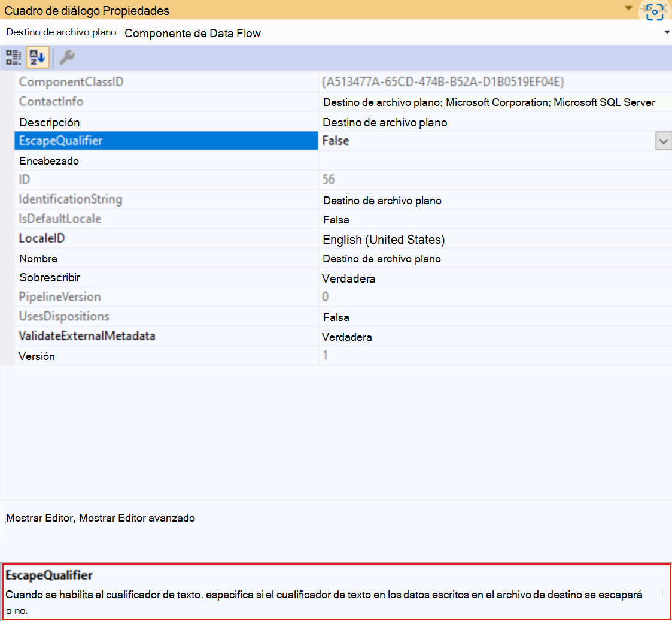Select the ValidateExternalMetadata property name
The width and height of the screenshot is (672, 621).
(87, 336)
